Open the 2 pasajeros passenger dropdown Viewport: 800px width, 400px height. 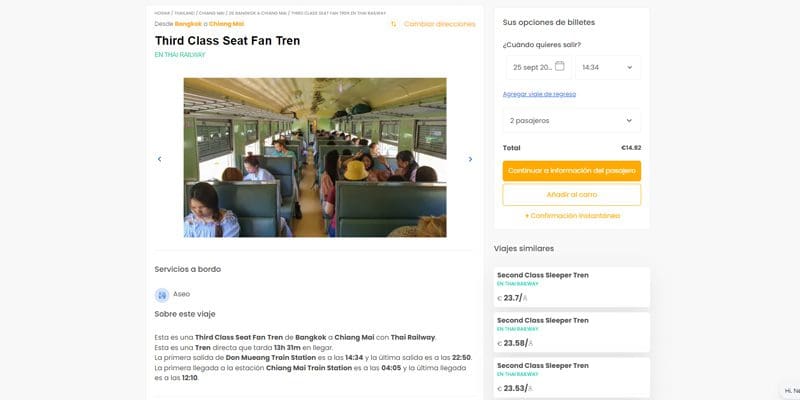pyautogui.click(x=571, y=121)
